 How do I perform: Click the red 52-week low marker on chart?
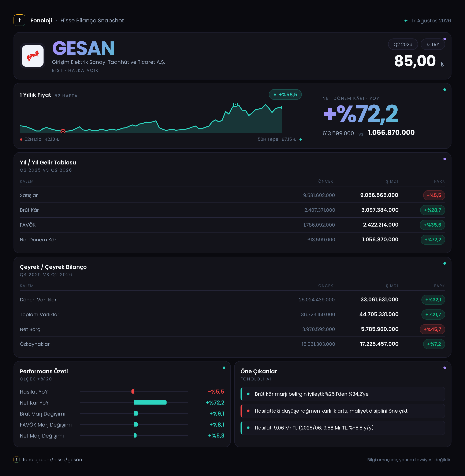pyautogui.click(x=63, y=131)
